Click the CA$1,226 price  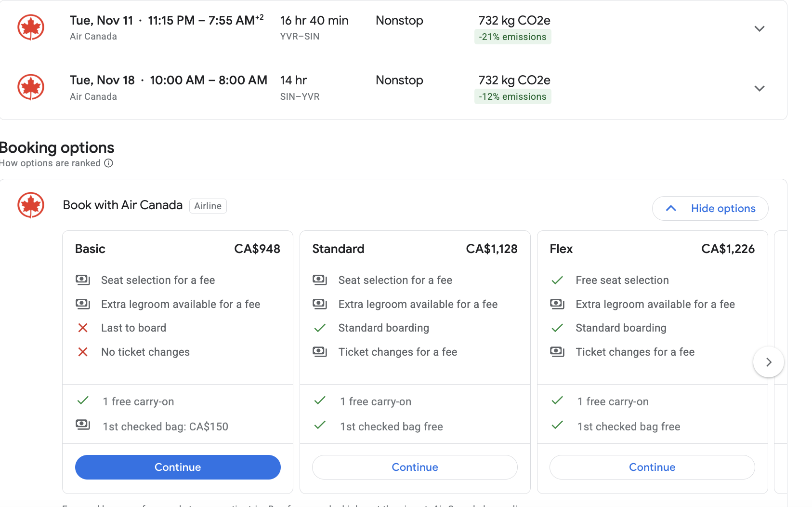[x=728, y=249]
